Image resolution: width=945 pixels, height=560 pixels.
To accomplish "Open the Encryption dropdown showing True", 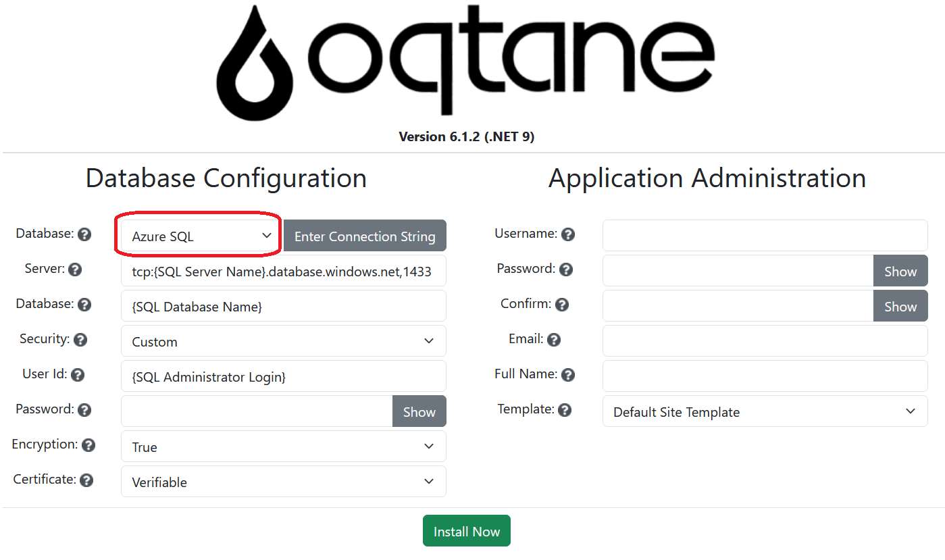I will pos(284,447).
